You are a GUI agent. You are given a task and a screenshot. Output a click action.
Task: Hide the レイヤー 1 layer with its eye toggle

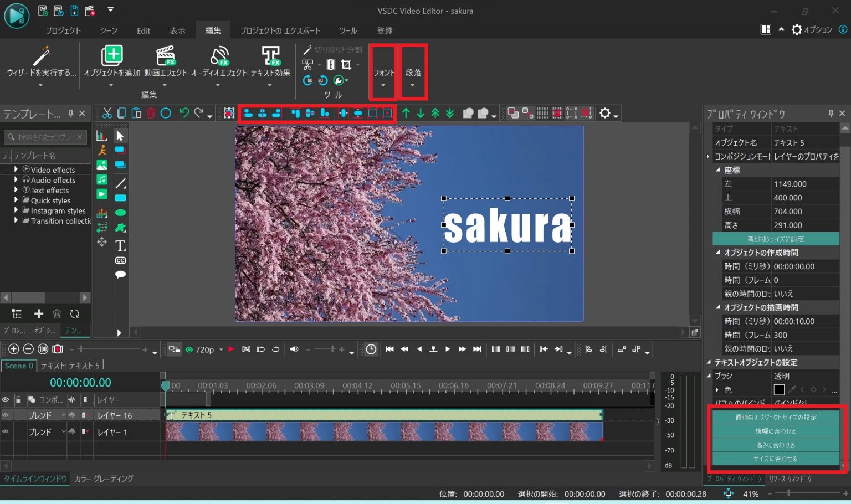[x=6, y=432]
